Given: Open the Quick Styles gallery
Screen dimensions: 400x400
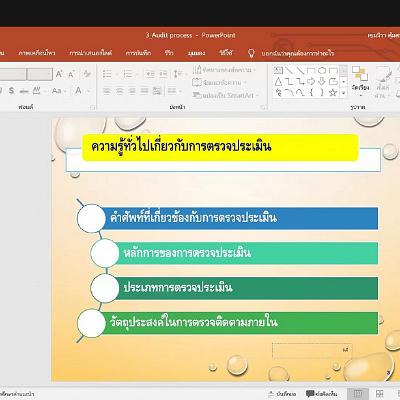Looking at the screenshot, I should tap(382, 81).
